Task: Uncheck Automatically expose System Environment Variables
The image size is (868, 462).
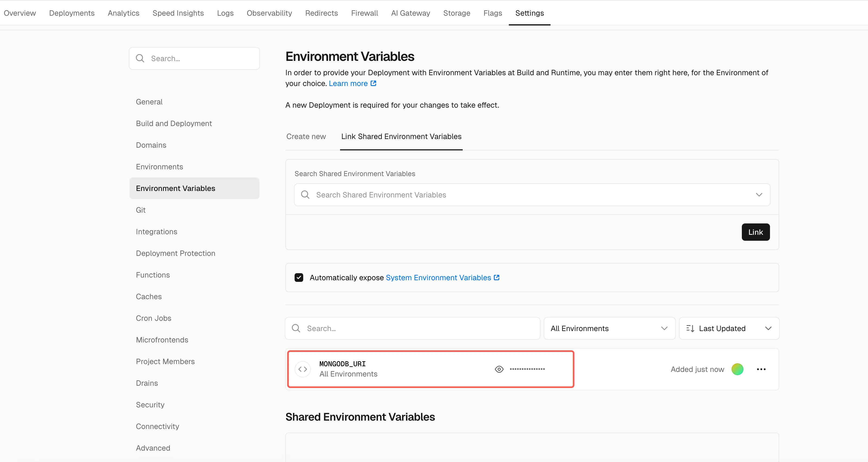Action: (x=299, y=278)
